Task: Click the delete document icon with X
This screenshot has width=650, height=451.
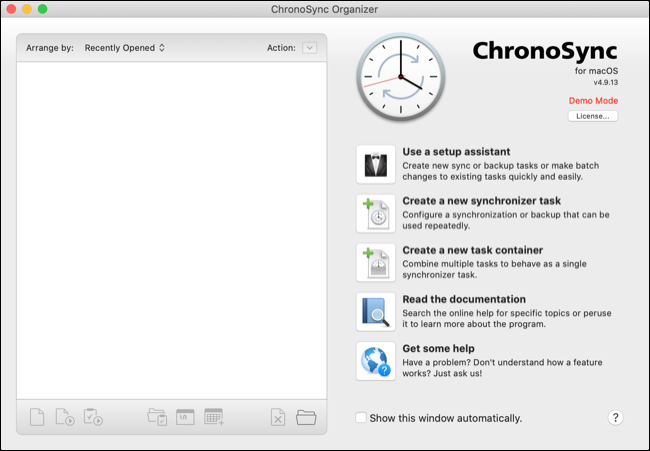Action: [x=278, y=417]
